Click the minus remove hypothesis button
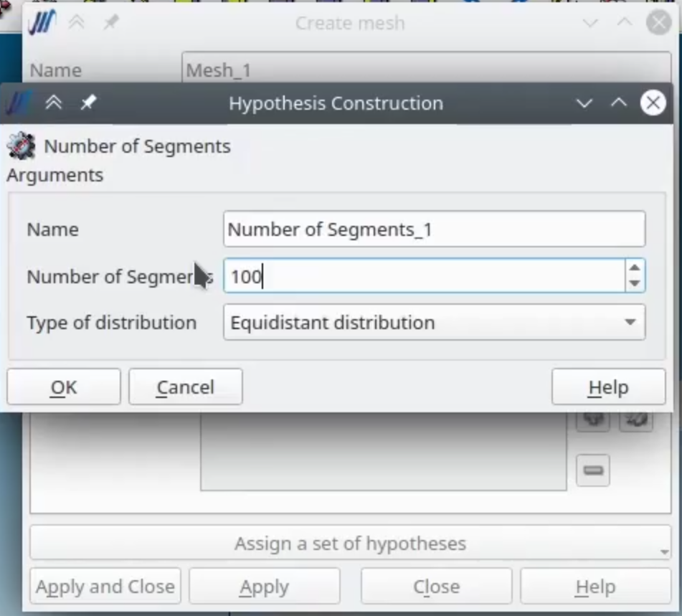 593,470
